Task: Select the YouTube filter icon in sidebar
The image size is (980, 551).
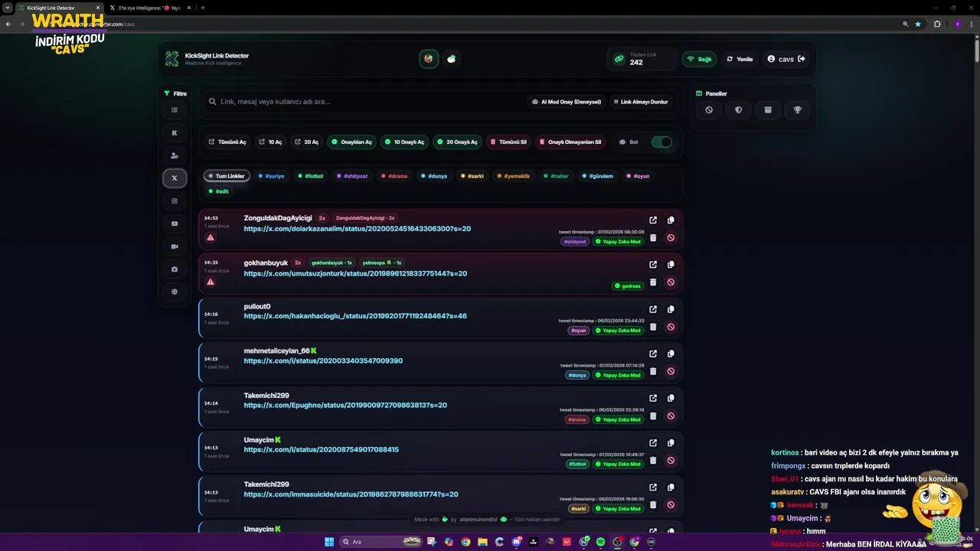Action: point(175,223)
